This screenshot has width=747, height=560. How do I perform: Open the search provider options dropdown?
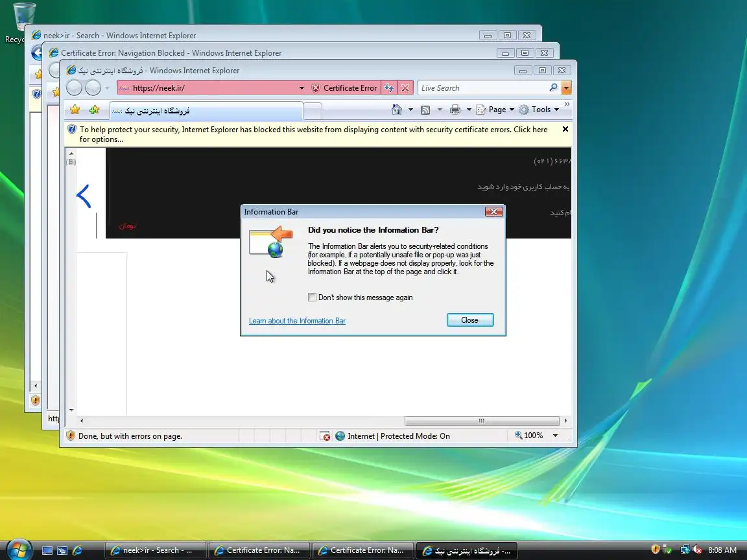click(x=567, y=87)
